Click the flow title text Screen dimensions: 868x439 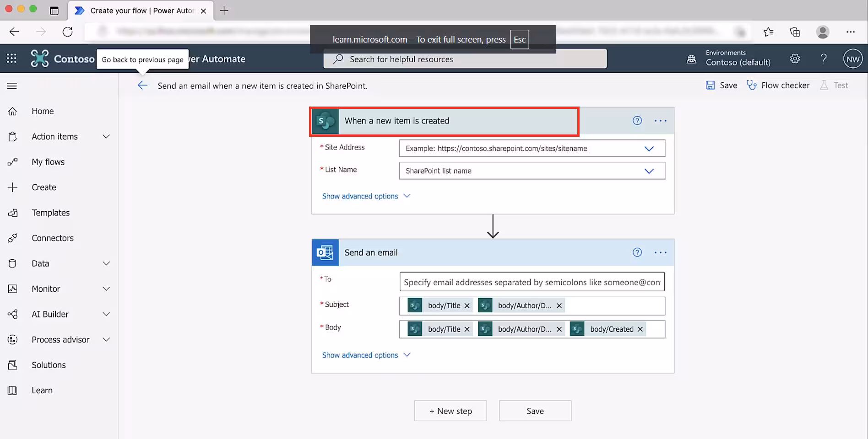262,86
